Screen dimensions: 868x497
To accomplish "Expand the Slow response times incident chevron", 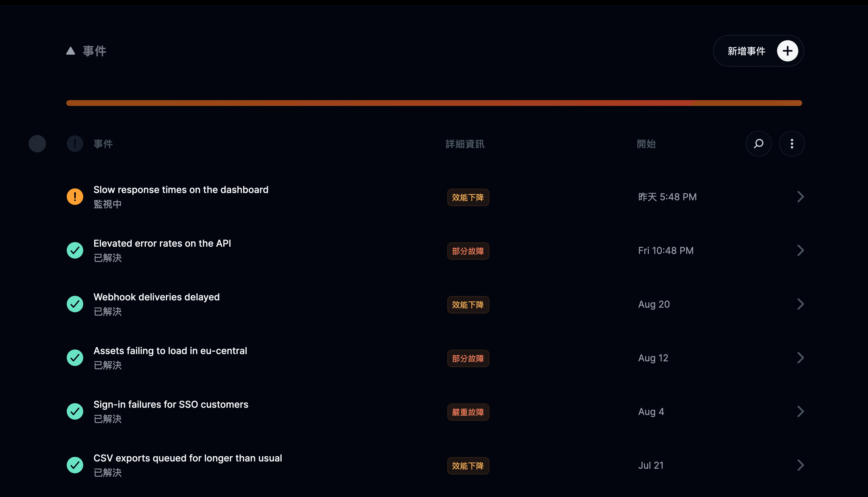I will coord(801,197).
